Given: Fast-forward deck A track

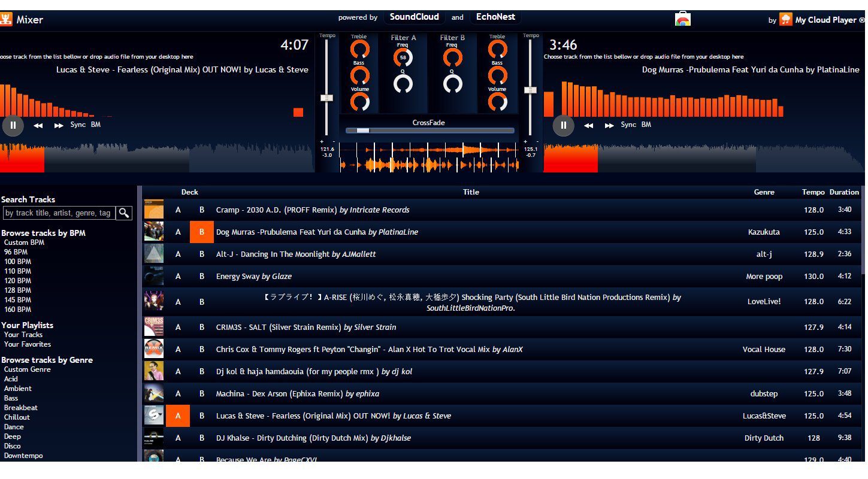Looking at the screenshot, I should [59, 126].
